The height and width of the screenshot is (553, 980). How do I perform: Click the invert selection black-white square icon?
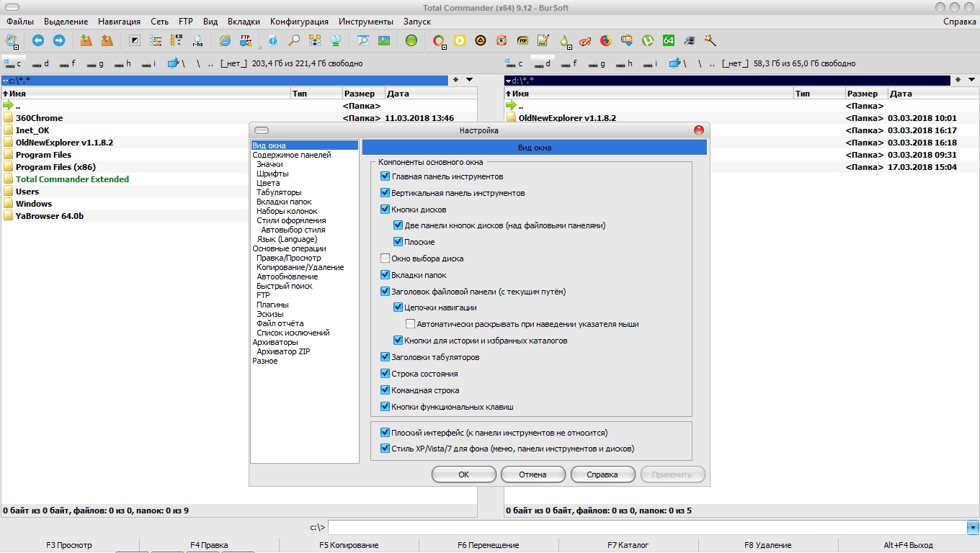tap(135, 40)
